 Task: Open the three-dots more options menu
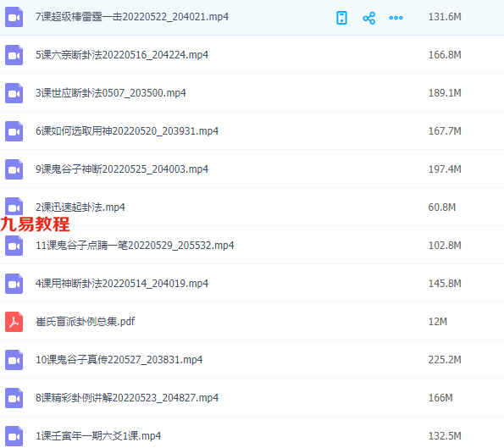pyautogui.click(x=396, y=18)
